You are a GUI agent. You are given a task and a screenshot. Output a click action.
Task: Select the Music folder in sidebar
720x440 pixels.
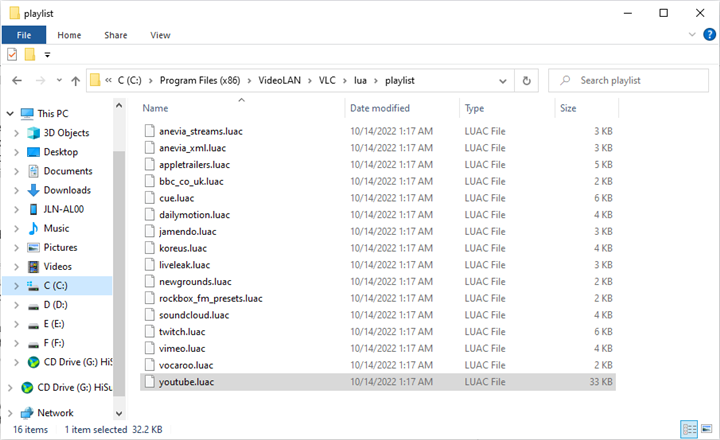(57, 228)
